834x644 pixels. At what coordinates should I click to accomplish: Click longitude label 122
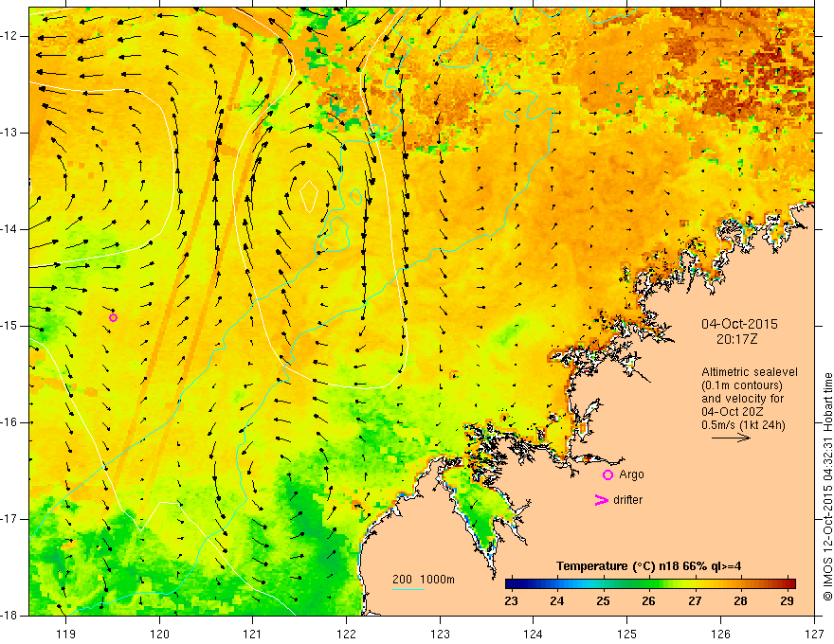[346, 635]
